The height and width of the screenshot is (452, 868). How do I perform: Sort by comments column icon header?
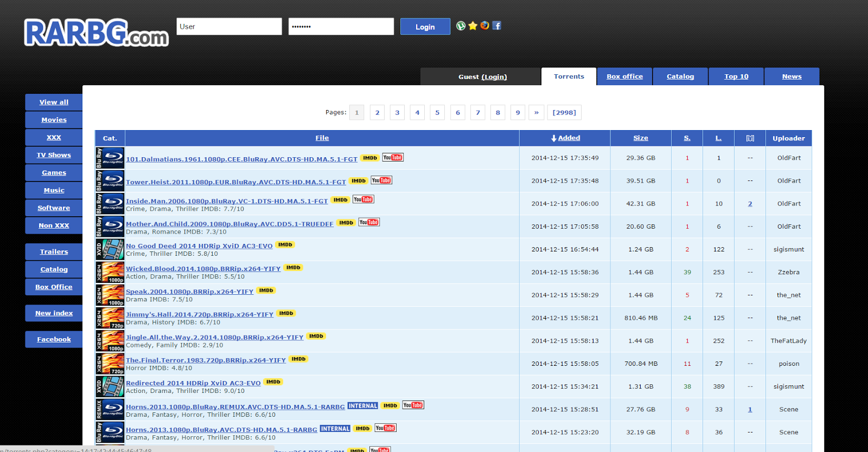pyautogui.click(x=750, y=138)
